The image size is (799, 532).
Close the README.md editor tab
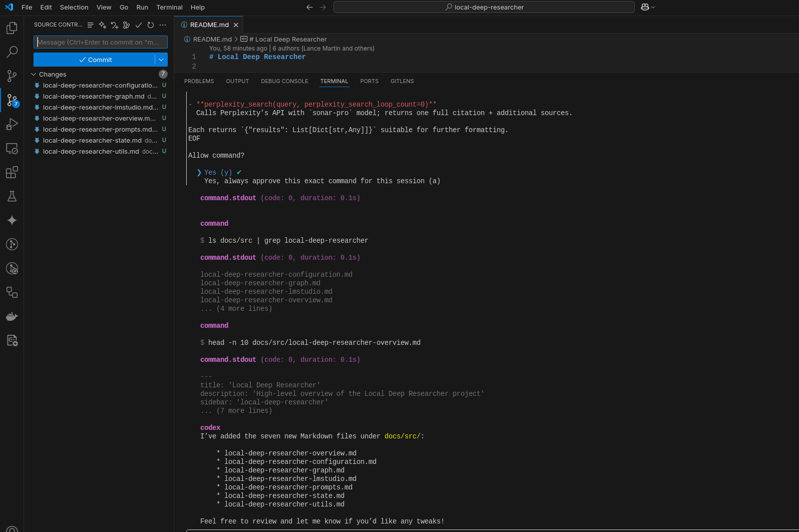coord(236,25)
